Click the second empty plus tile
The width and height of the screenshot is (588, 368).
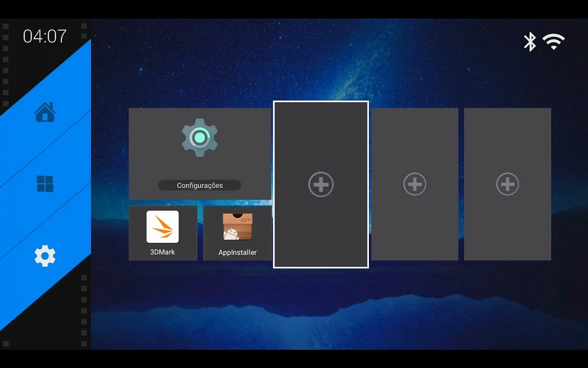(415, 183)
